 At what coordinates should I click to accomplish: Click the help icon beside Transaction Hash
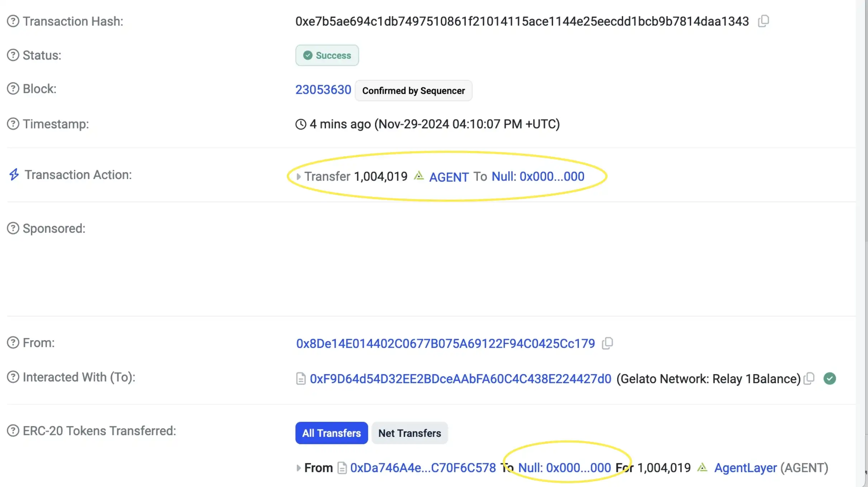[x=13, y=21]
